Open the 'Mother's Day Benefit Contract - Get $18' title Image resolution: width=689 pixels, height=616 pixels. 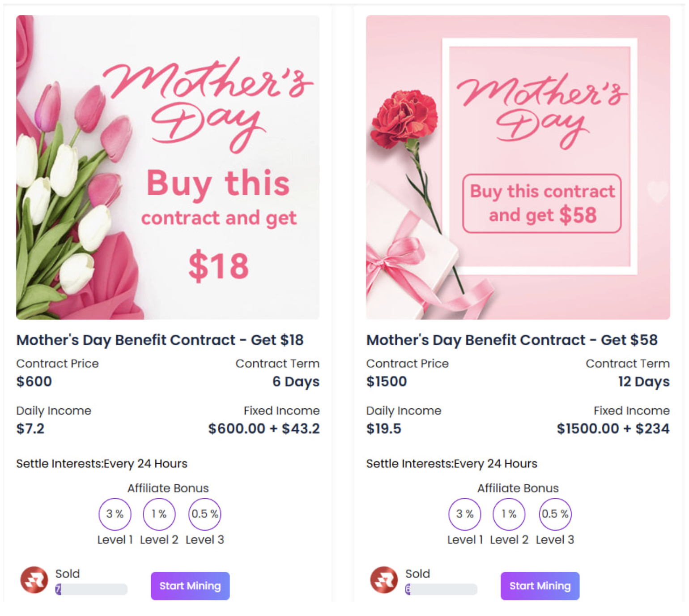point(160,340)
